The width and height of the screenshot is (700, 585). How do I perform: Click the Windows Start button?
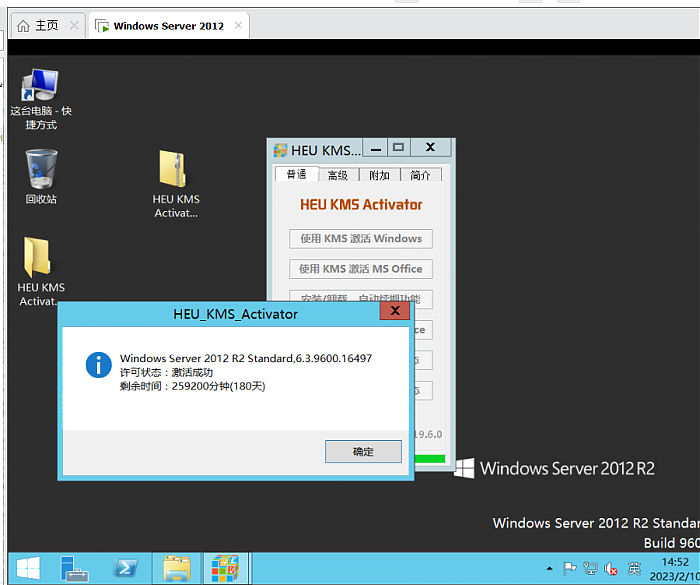[x=27, y=569]
